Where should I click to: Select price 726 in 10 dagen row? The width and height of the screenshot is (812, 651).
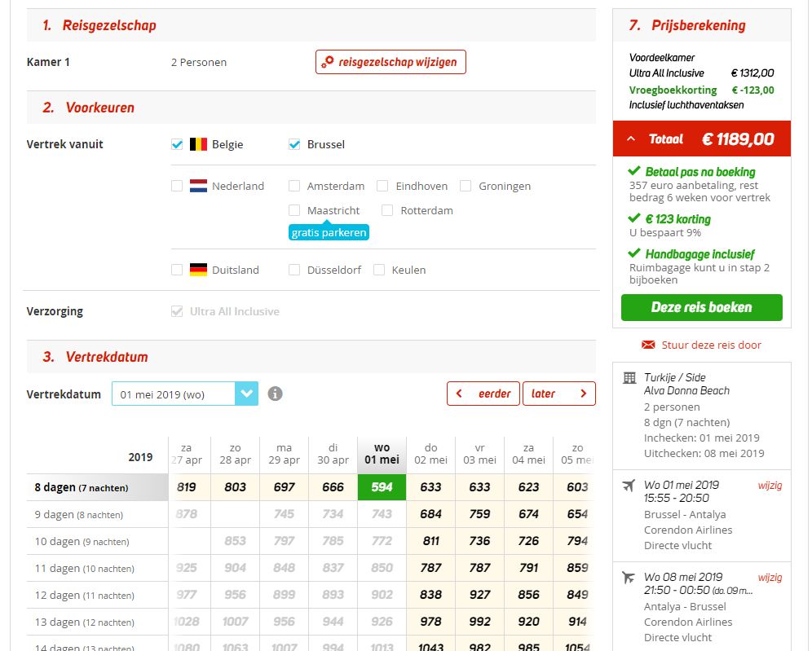(x=529, y=541)
